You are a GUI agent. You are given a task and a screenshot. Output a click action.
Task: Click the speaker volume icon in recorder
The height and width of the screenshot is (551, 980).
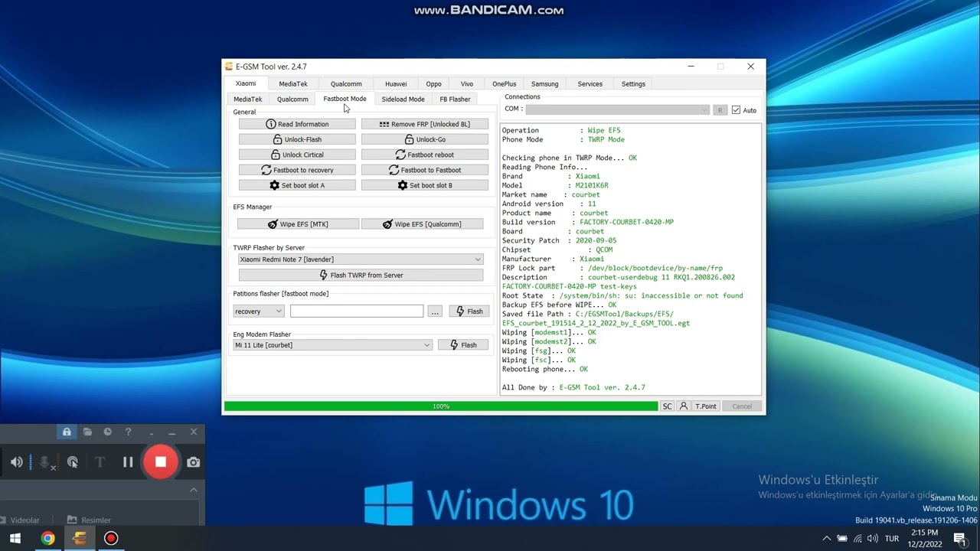[x=17, y=462]
